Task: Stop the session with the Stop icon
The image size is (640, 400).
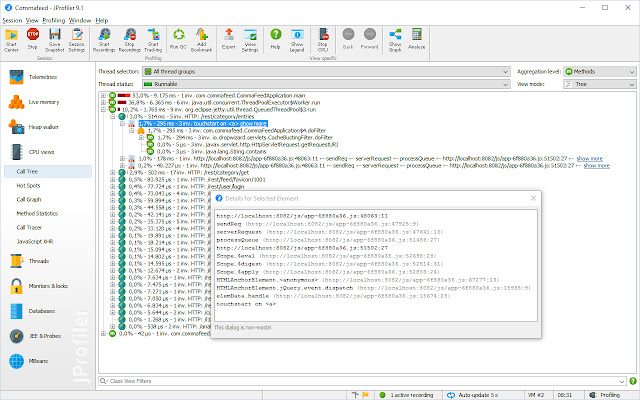Action: [x=33, y=40]
